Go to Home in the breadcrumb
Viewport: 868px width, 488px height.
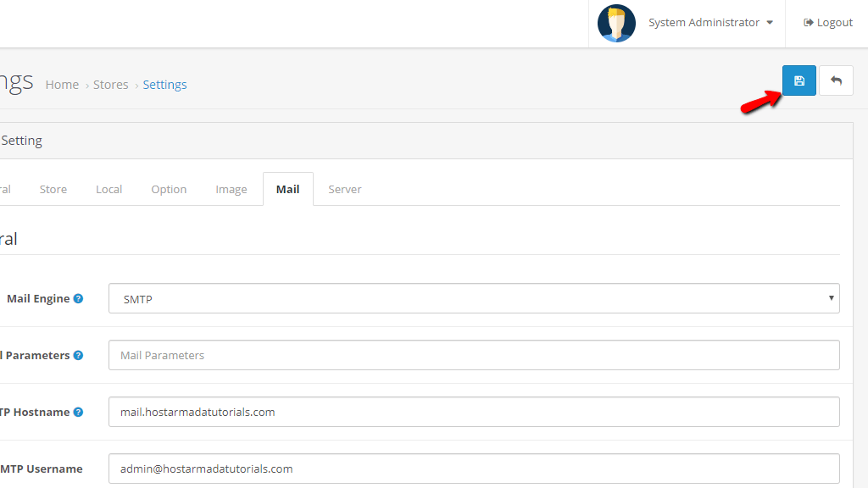[x=62, y=85]
